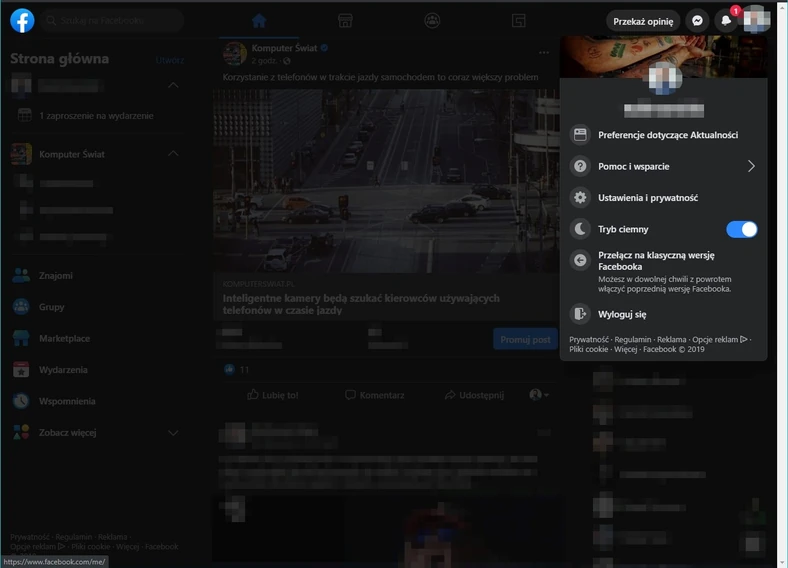Expand the Pomoc i wsparcie chevron arrow
788x568 pixels.
pyautogui.click(x=751, y=166)
